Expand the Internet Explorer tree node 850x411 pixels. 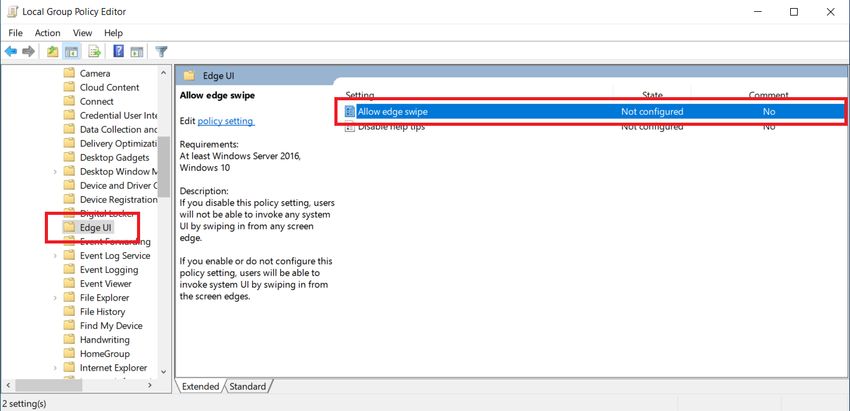click(55, 368)
